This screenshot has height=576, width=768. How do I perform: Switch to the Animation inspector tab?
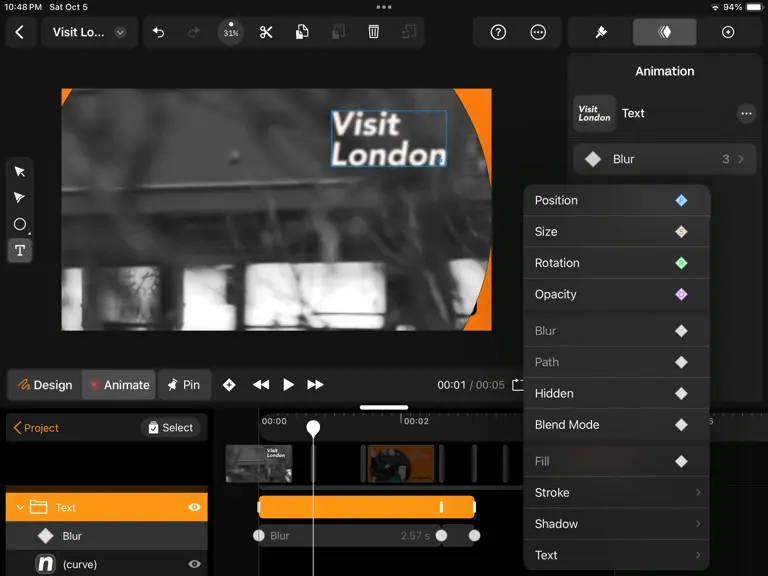pyautogui.click(x=665, y=32)
